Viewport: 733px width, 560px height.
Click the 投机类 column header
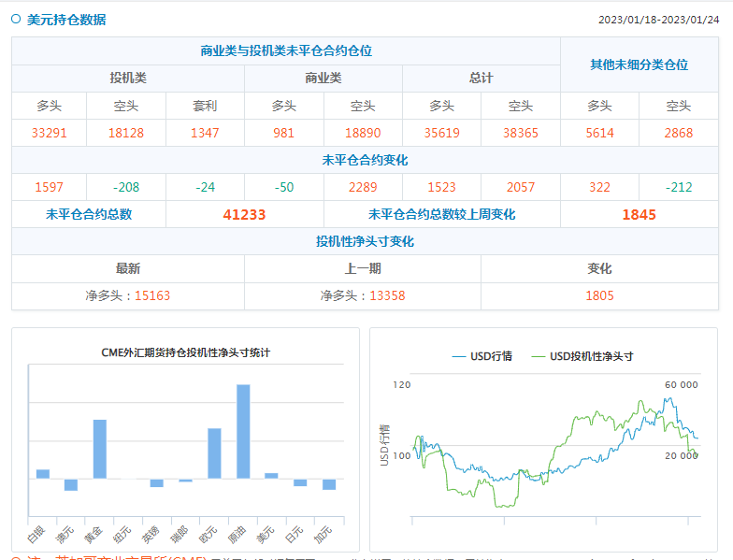point(128,79)
